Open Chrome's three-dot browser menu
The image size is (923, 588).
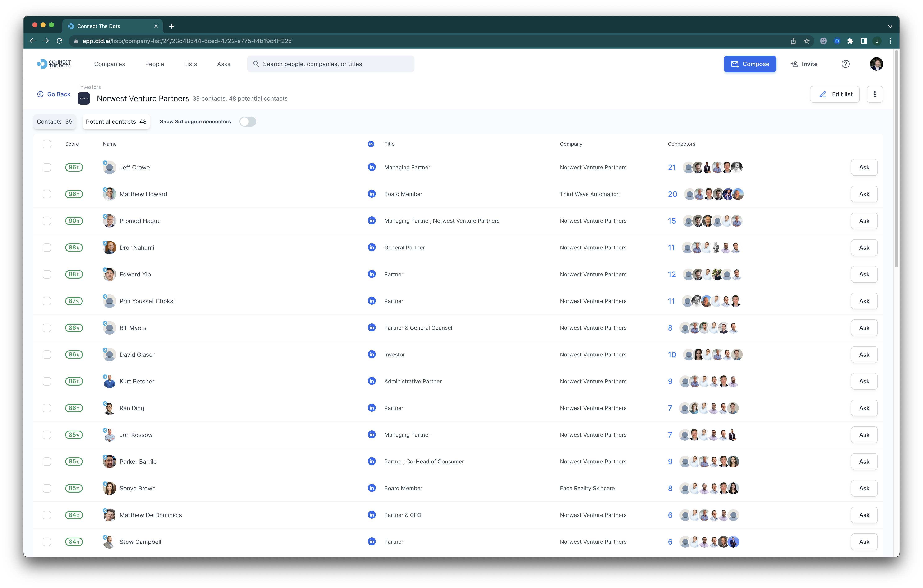890,41
